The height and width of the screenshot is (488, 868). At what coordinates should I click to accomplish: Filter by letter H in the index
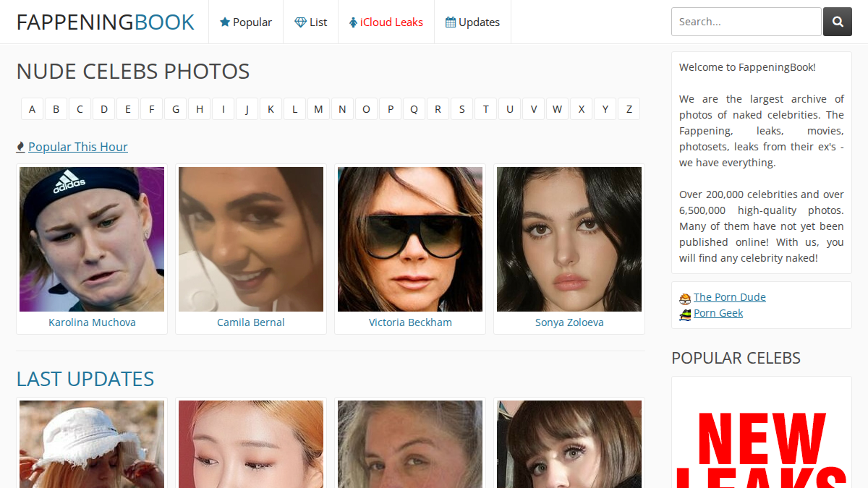click(200, 109)
